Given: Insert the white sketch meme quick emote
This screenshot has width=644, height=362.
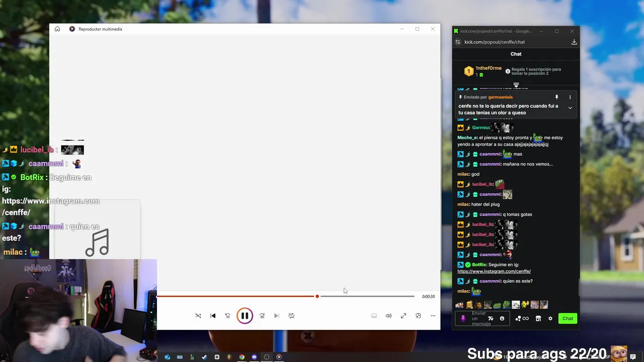Looking at the screenshot, I should click(516, 305).
